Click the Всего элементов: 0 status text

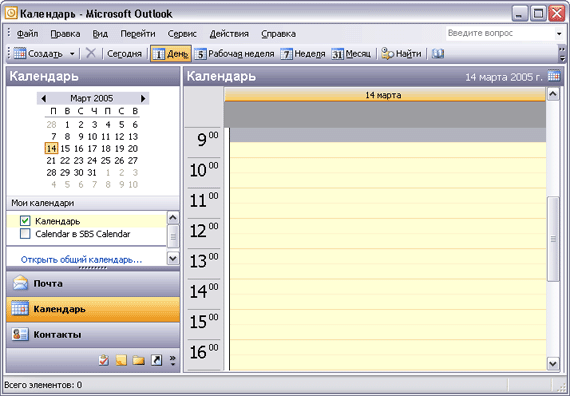point(43,385)
